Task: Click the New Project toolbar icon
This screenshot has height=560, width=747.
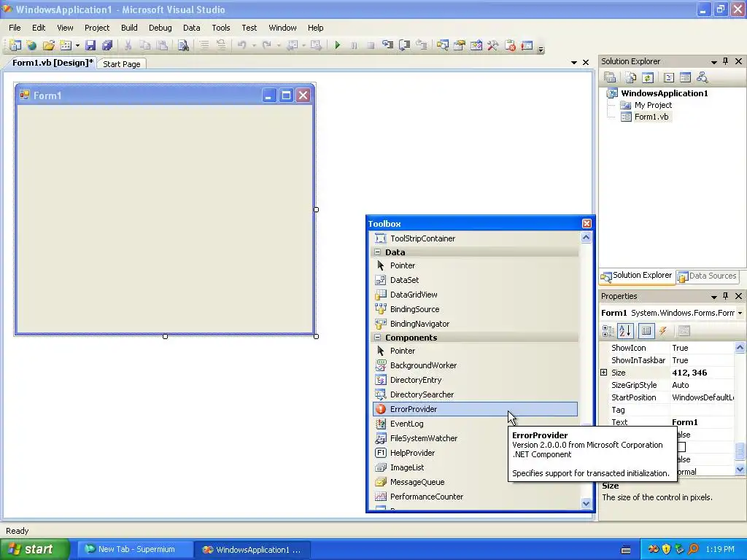Action: (x=15, y=45)
